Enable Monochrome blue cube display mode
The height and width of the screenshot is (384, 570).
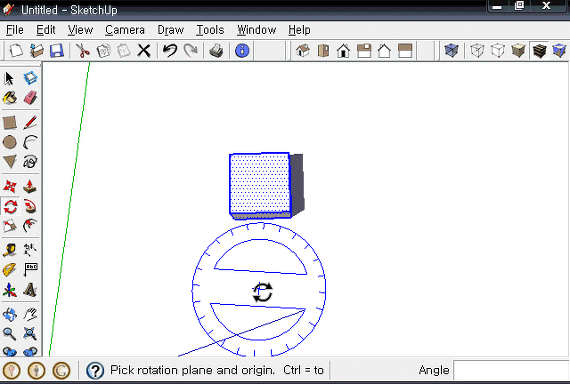(x=559, y=51)
